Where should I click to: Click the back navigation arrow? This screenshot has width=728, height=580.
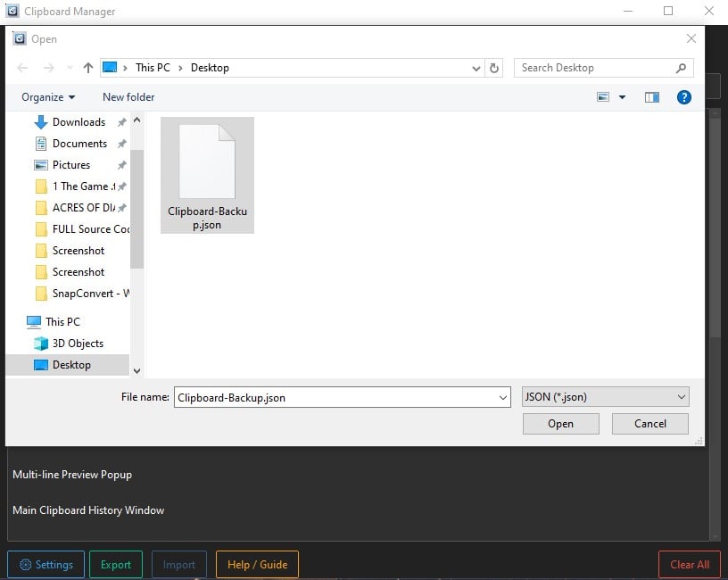click(21, 67)
